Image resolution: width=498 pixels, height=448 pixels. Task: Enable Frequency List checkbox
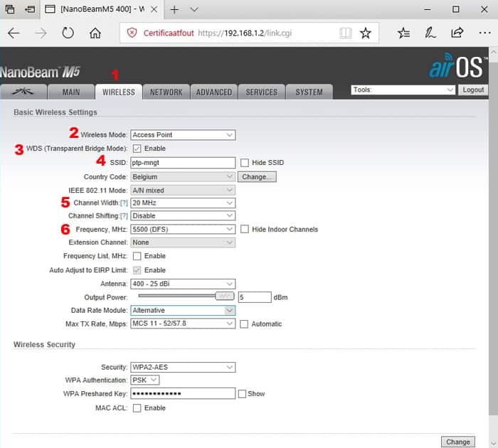[137, 256]
